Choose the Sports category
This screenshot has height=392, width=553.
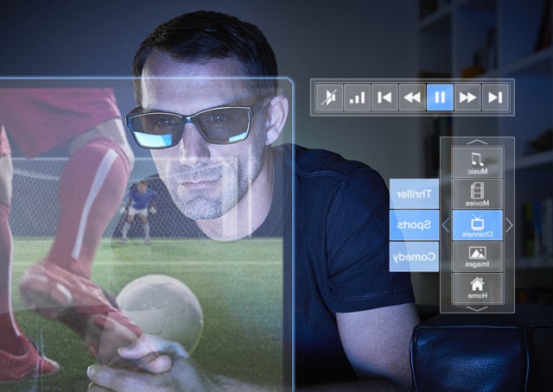point(415,224)
